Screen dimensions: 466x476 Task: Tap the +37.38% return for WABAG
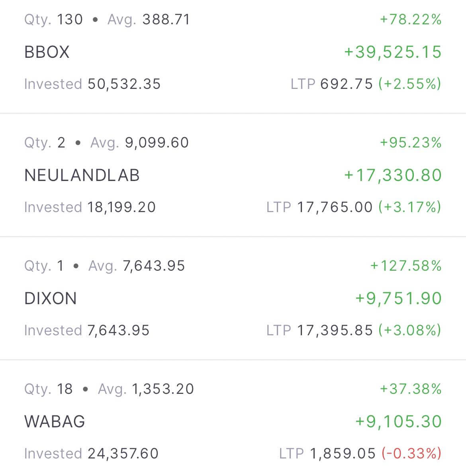click(x=411, y=389)
